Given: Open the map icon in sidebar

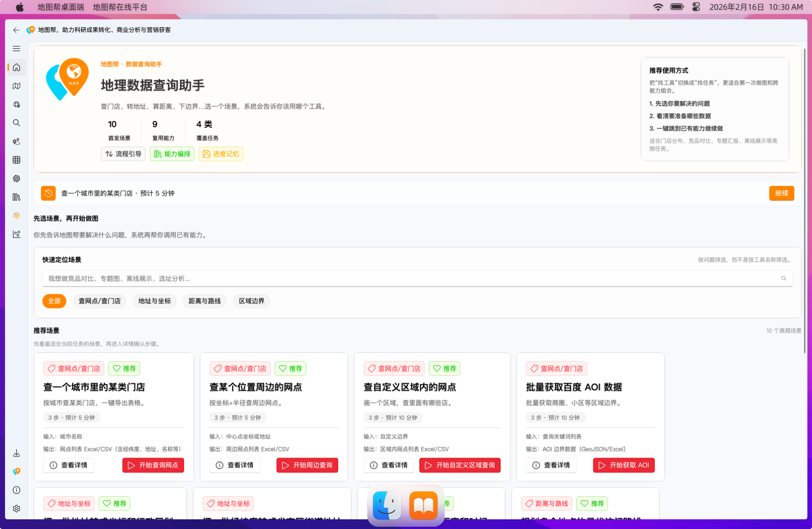Looking at the screenshot, I should (17, 86).
